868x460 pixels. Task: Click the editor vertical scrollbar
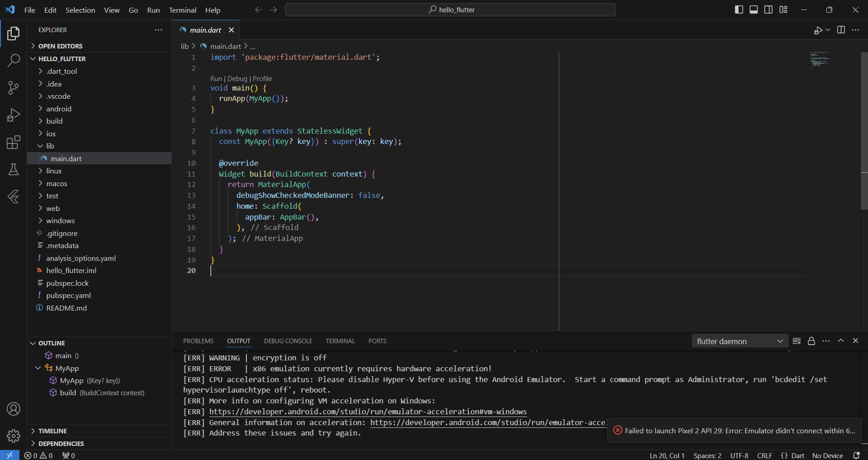click(864, 131)
